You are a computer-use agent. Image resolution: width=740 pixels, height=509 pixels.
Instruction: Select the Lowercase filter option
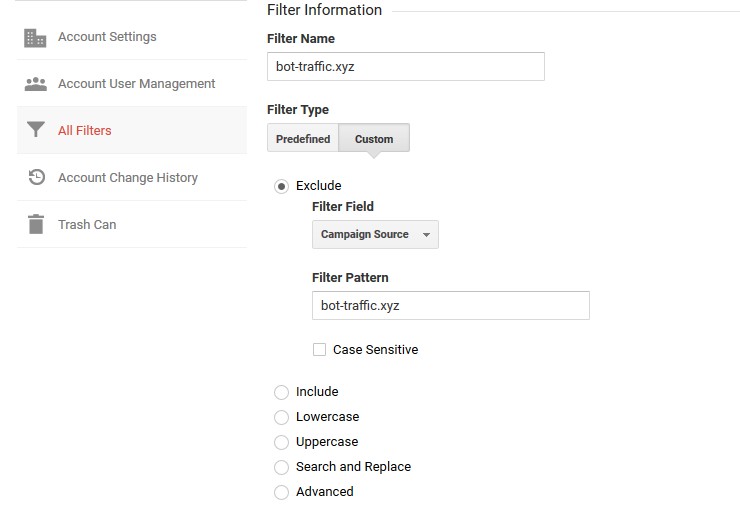point(282,417)
